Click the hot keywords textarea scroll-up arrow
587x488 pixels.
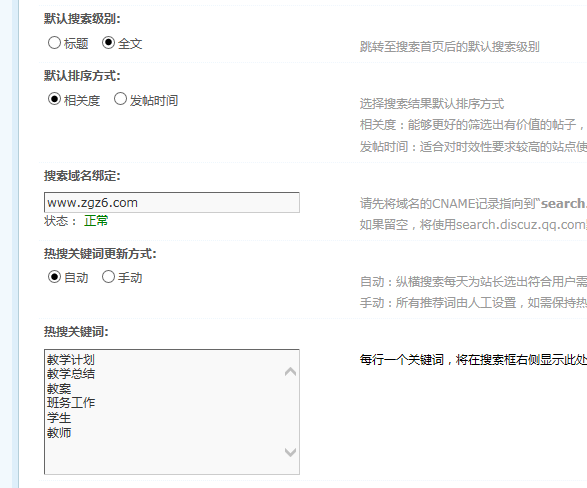click(x=290, y=371)
